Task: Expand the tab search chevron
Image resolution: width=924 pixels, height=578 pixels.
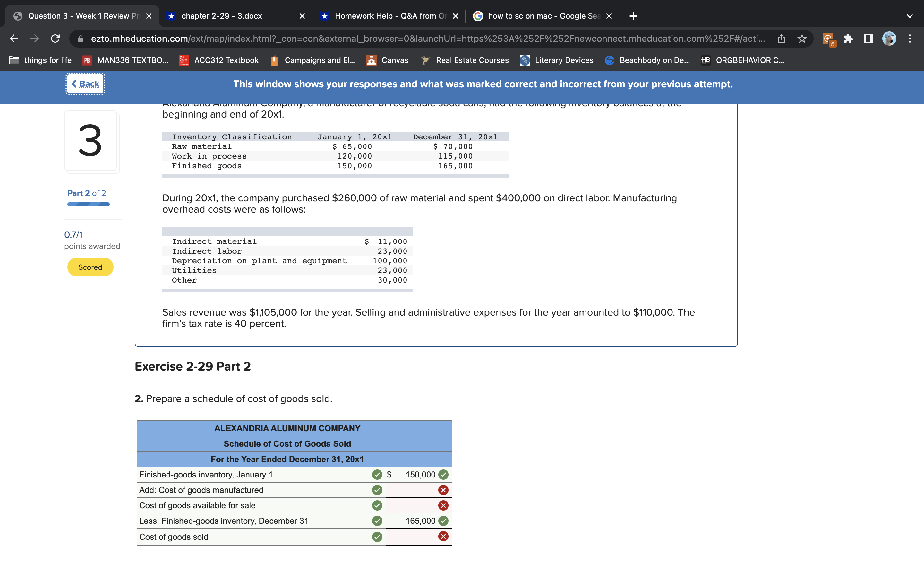Action: [x=910, y=16]
